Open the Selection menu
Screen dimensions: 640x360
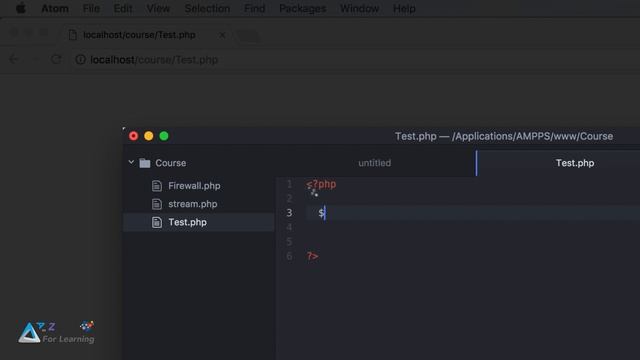pyautogui.click(x=207, y=9)
